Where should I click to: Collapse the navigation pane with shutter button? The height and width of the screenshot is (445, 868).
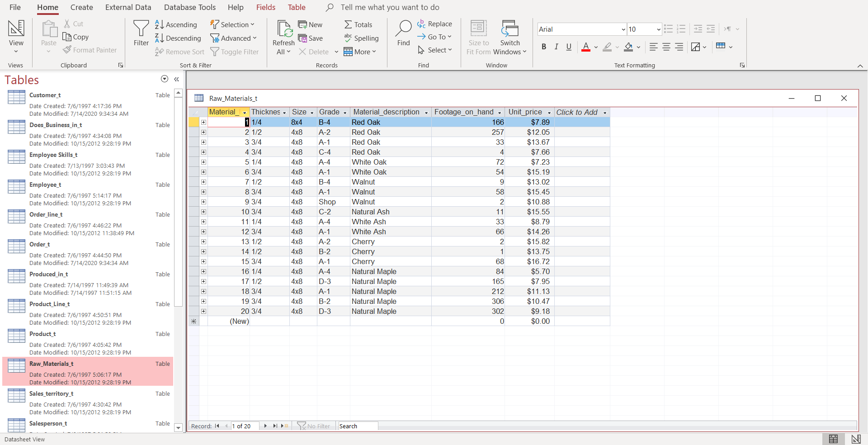[176, 79]
